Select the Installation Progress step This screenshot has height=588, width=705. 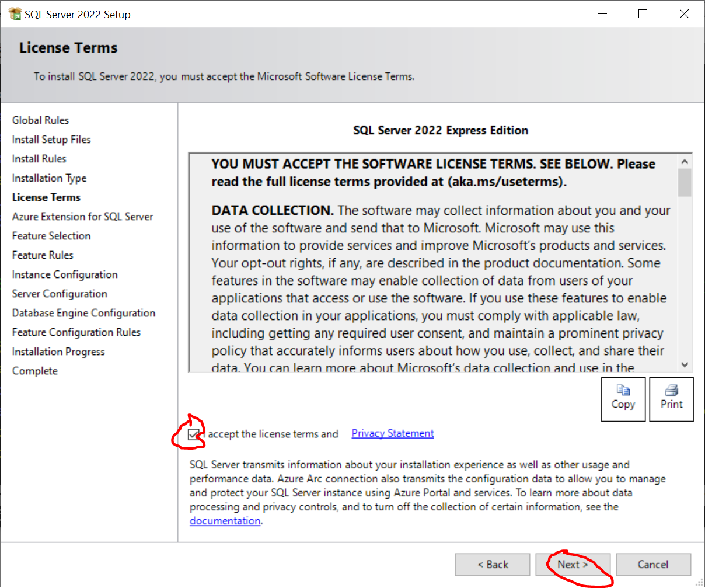(x=58, y=352)
